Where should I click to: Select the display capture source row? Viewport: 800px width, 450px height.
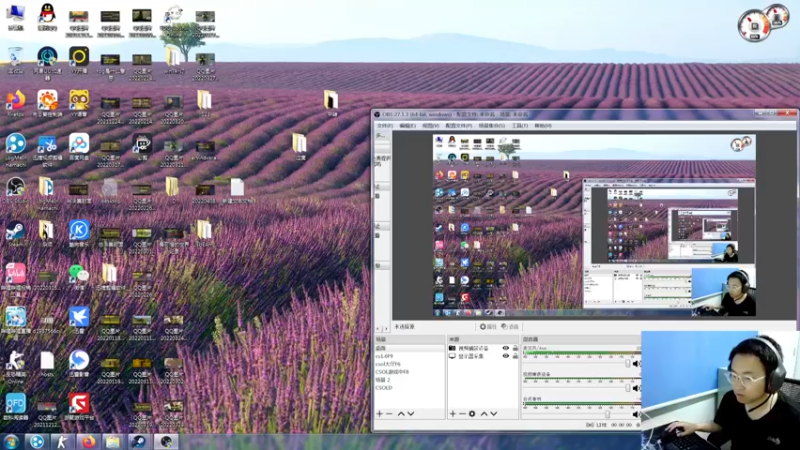(483, 356)
